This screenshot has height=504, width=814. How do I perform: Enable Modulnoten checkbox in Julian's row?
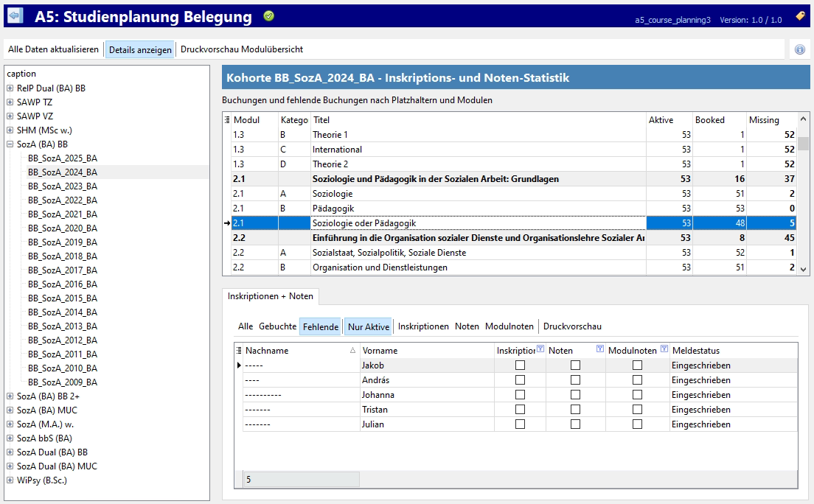[x=637, y=424]
